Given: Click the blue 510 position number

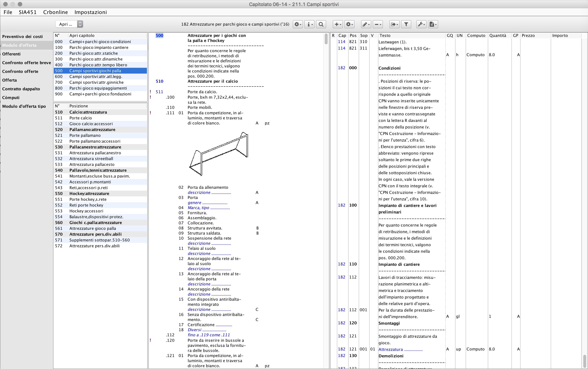Looking at the screenshot, I should 159,81.
